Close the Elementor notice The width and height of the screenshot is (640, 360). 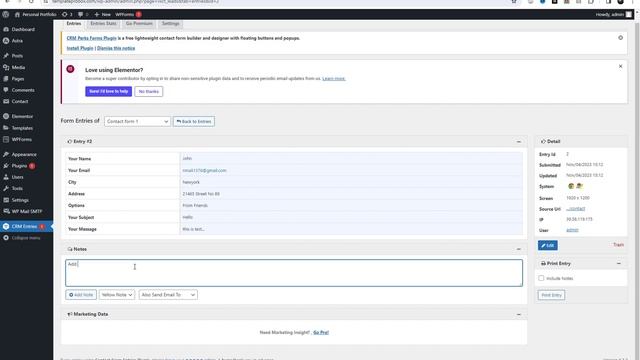click(x=620, y=66)
